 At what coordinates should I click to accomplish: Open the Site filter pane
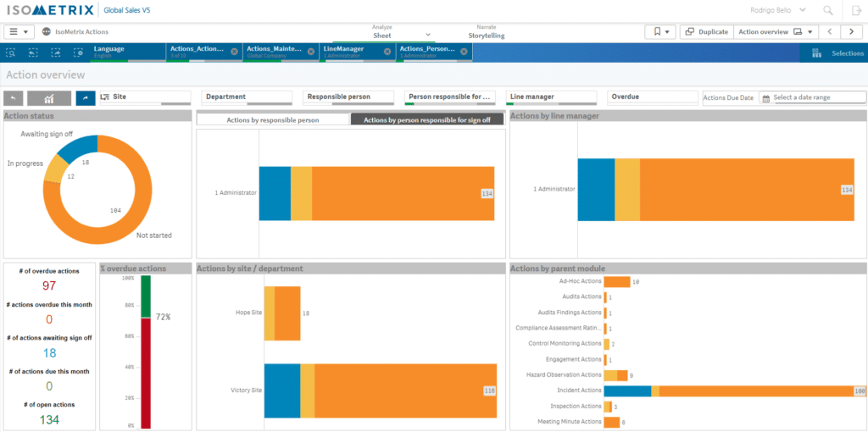click(145, 98)
